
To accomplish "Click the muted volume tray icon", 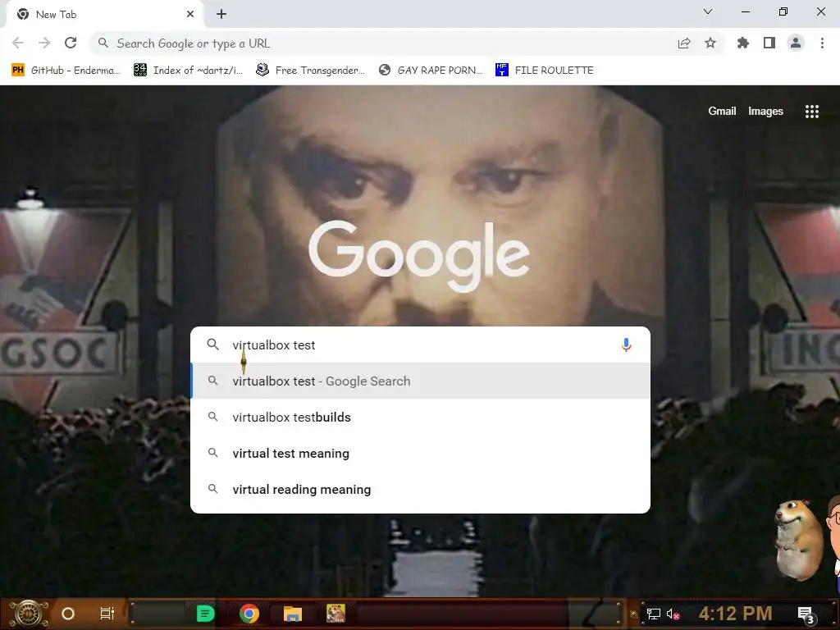I will (x=673, y=614).
